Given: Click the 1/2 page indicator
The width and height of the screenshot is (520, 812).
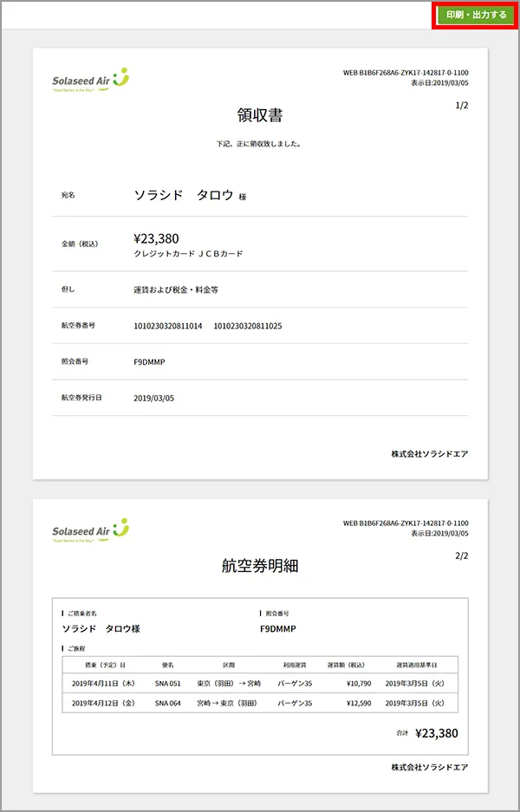Looking at the screenshot, I should pyautogui.click(x=461, y=106).
